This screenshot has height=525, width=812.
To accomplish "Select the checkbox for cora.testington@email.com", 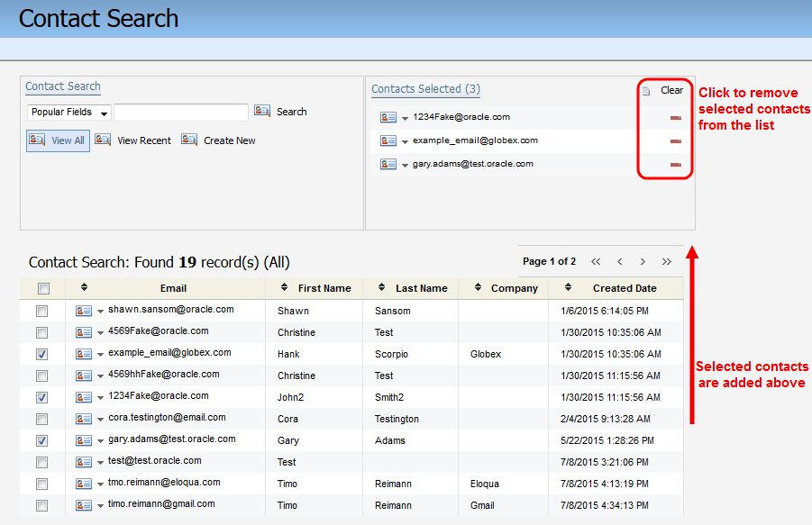I will [x=41, y=419].
